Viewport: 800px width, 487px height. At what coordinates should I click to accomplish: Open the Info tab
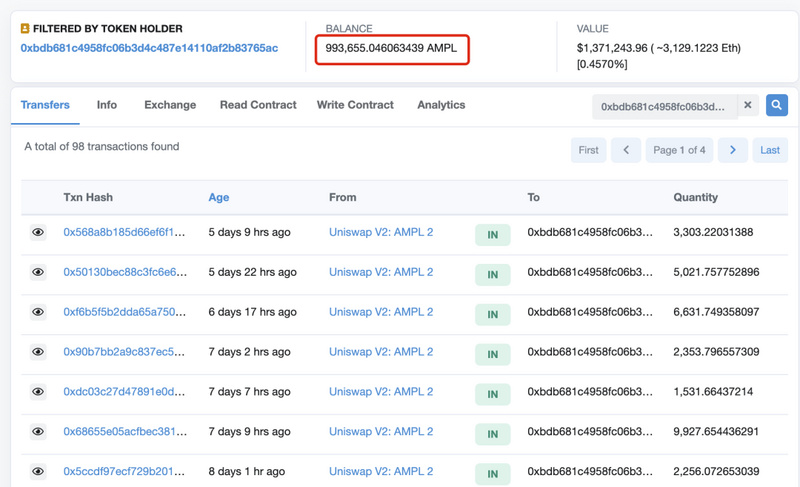[x=107, y=105]
